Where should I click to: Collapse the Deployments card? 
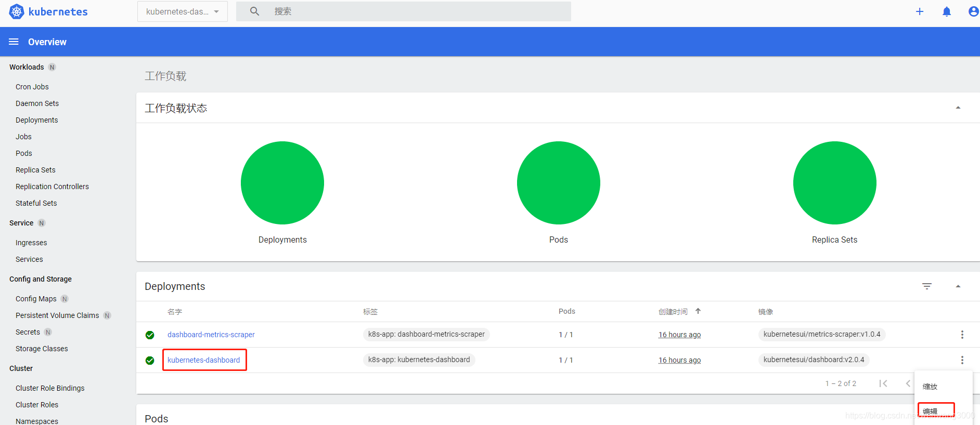(958, 286)
